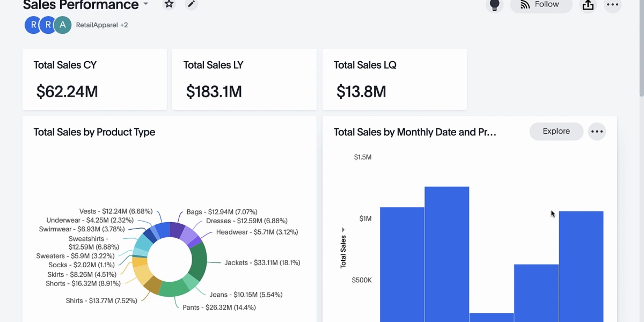Open the Total Sales axis dropdown arrow

click(x=343, y=230)
